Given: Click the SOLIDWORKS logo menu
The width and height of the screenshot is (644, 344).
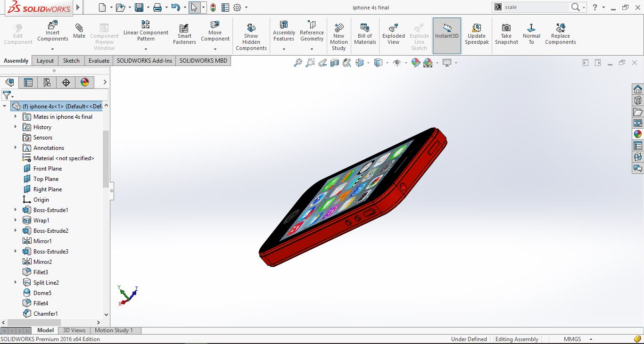Looking at the screenshot, I should tap(39, 8).
